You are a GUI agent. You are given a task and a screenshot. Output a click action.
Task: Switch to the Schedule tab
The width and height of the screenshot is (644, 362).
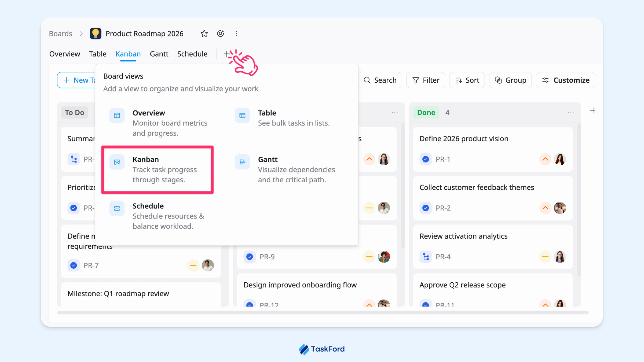192,54
